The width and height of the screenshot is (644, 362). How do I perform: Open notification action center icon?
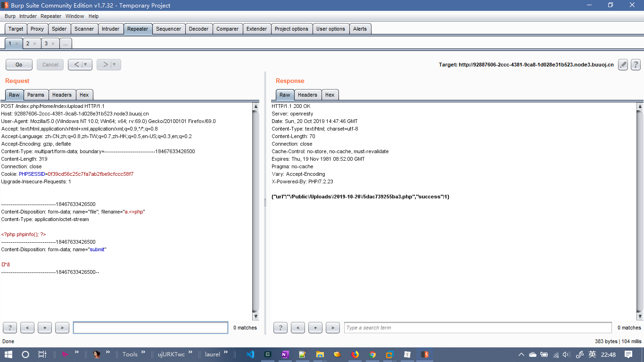click(x=628, y=354)
